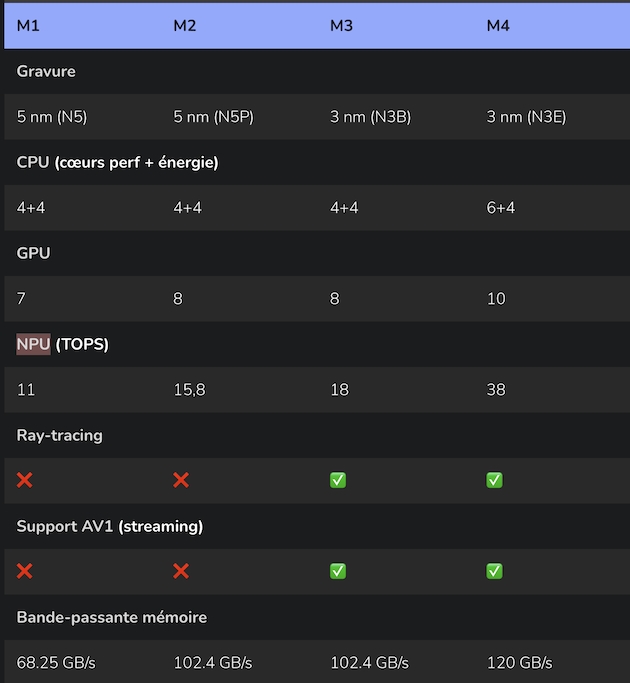630x683 pixels.
Task: Click the M1 GPU value 7
Action: pyautogui.click(x=22, y=299)
